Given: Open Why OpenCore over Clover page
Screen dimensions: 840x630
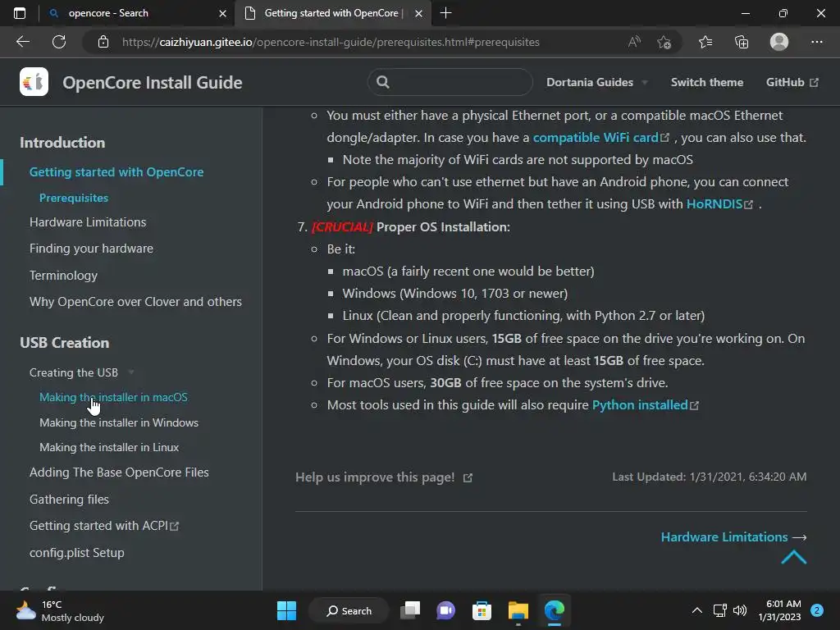Looking at the screenshot, I should click(x=135, y=302).
